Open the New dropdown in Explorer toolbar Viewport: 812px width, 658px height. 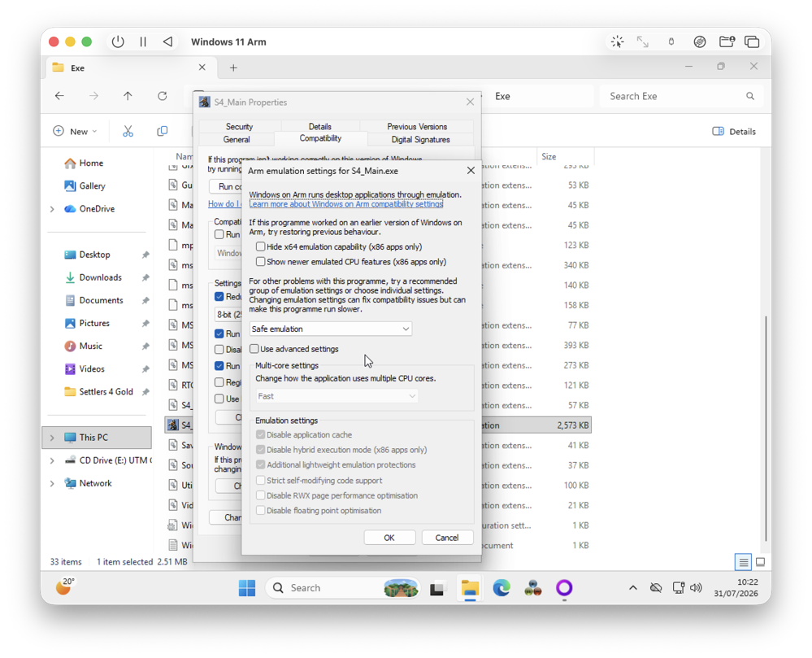(x=75, y=132)
